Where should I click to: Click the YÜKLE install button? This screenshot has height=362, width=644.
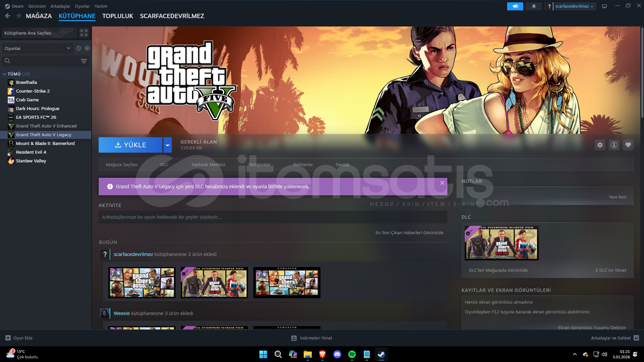coord(131,145)
